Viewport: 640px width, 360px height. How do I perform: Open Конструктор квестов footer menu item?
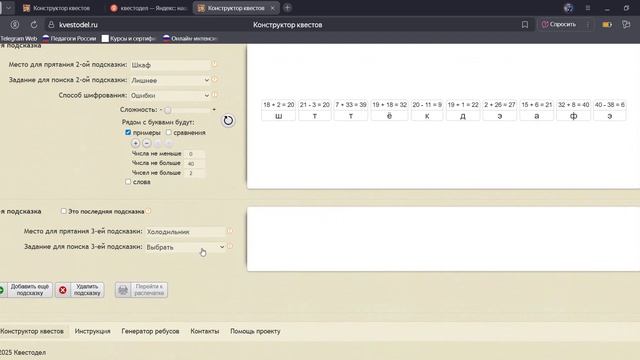pyautogui.click(x=32, y=331)
